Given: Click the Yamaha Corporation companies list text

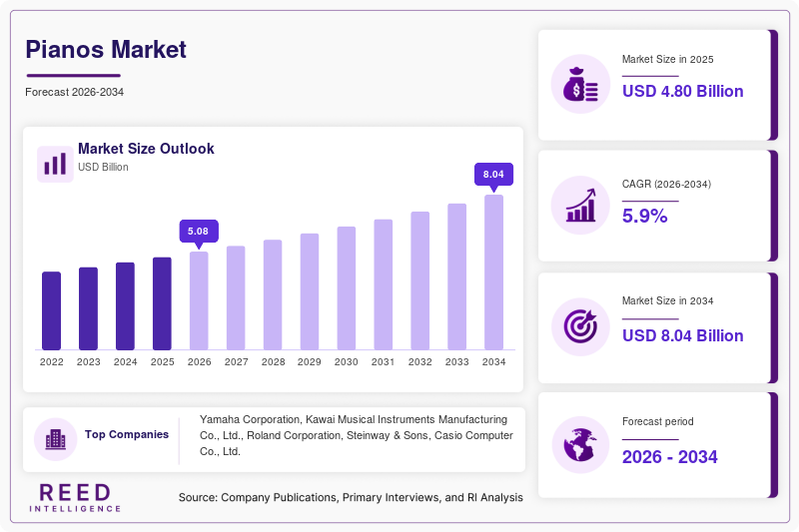Looking at the screenshot, I should [x=357, y=435].
